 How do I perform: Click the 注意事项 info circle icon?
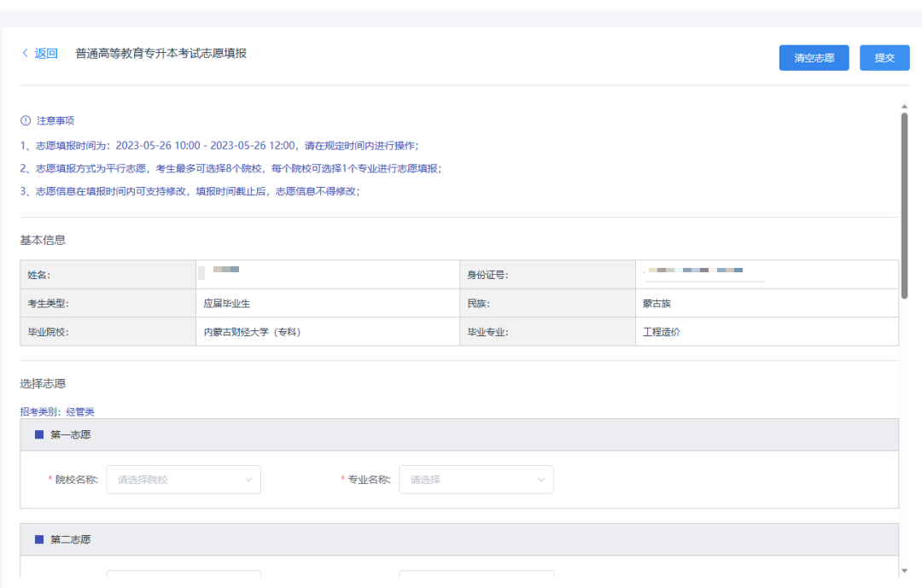coord(26,121)
